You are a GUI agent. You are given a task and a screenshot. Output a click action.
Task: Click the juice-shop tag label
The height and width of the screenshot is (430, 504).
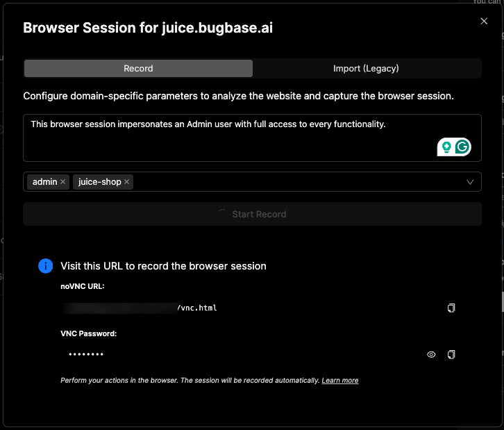click(99, 182)
